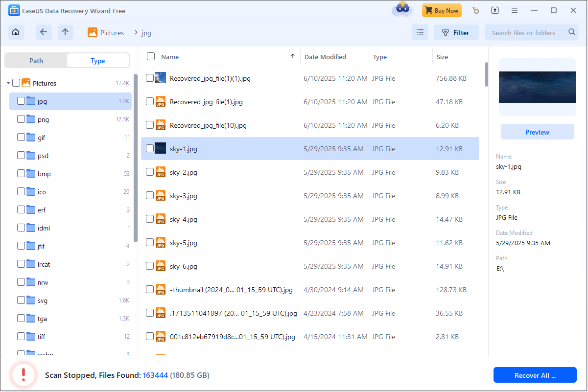Click JPG icon of Recovered_jpg_file(10).jpg

[x=161, y=125]
